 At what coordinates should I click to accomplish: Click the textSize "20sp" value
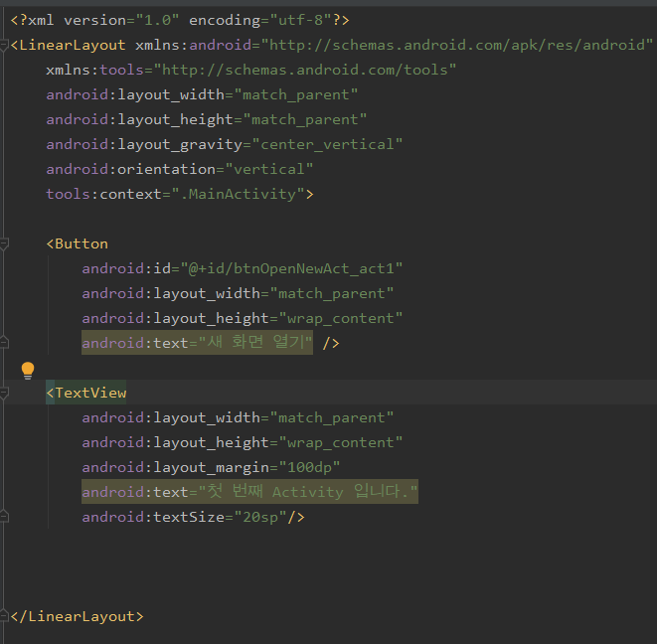coord(260,517)
